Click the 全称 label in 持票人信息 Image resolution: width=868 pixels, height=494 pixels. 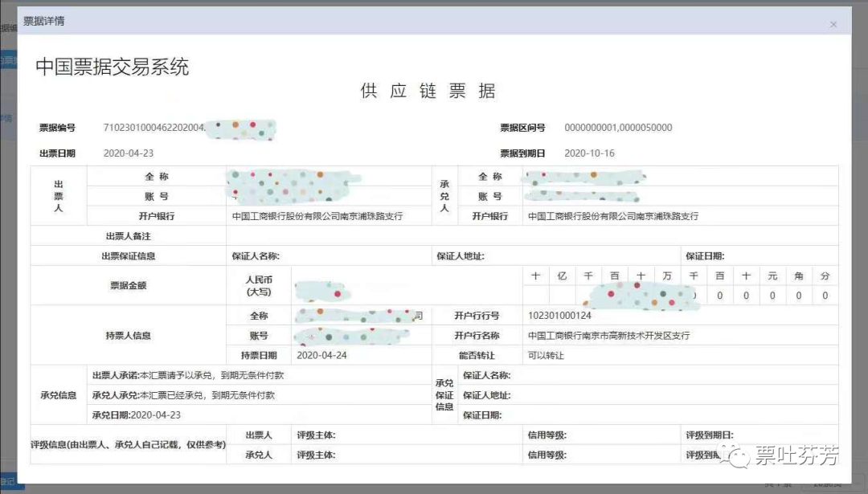(x=259, y=316)
